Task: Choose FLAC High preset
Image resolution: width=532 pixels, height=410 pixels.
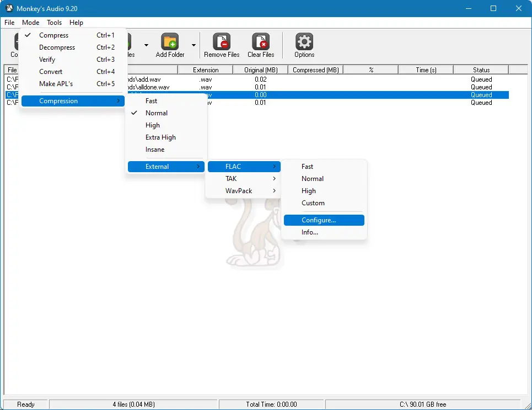Action: [x=324, y=191]
